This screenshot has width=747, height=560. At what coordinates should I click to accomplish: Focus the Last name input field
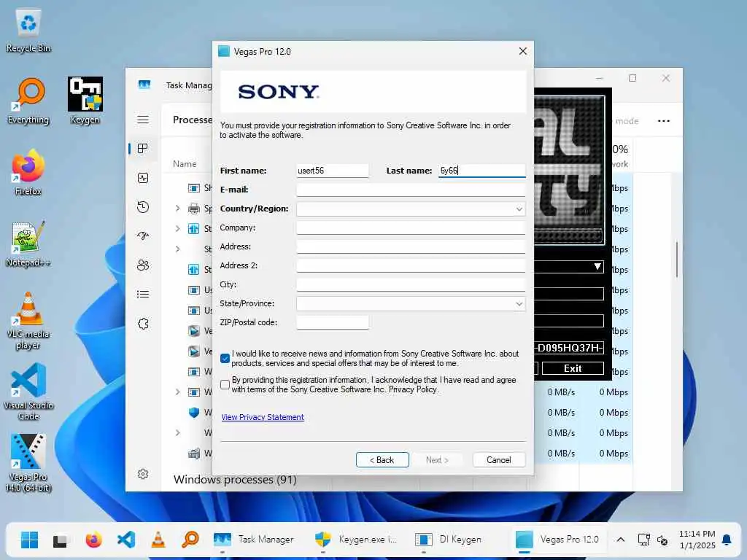pos(481,171)
